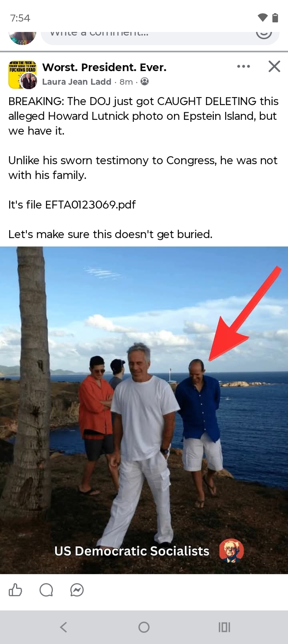Tap the Android back navigation button
Viewport: 288px width, 644px height.
pos(63,627)
